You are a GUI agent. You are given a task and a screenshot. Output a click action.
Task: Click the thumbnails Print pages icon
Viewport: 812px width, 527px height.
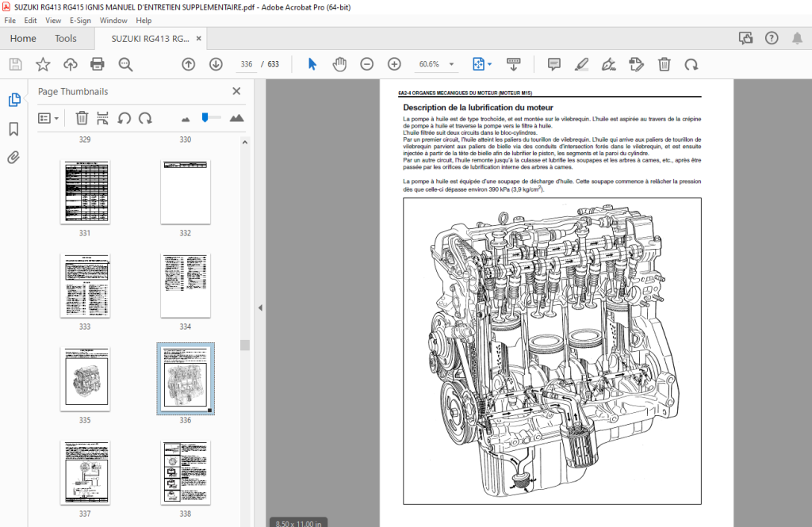coord(102,118)
